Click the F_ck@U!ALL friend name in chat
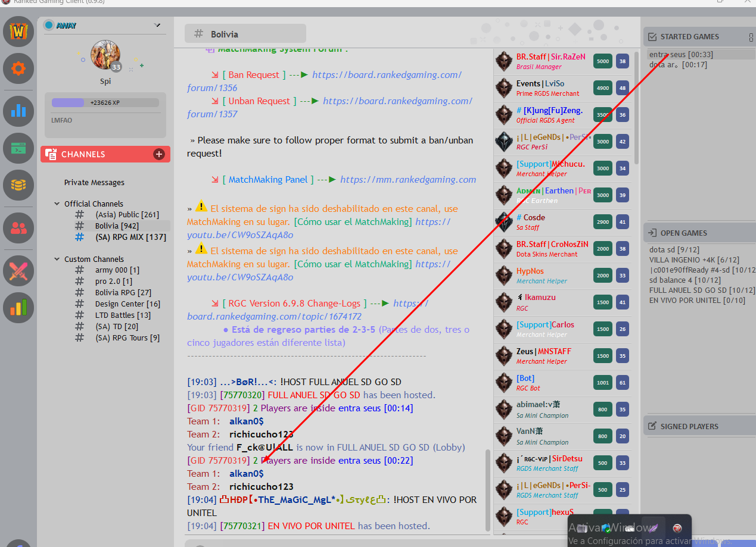Image resolution: width=756 pixels, height=547 pixels. coord(265,448)
